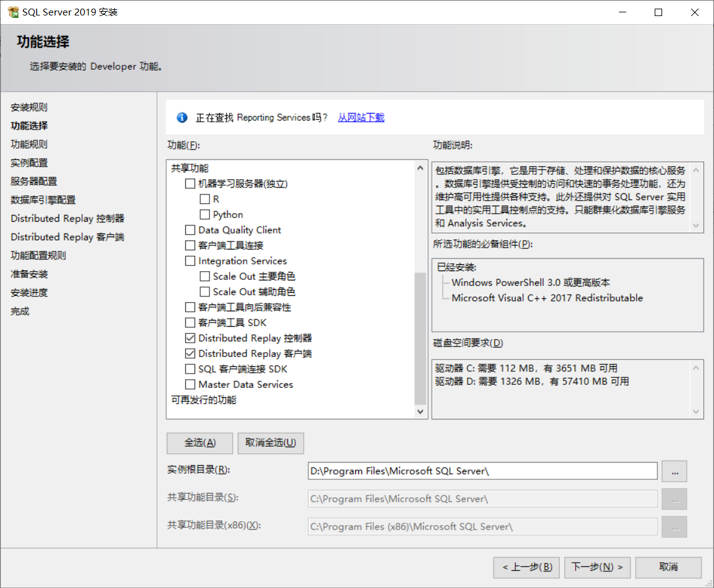Click the 共享功能 tree heading
Image resolution: width=714 pixels, height=588 pixels.
click(x=190, y=168)
